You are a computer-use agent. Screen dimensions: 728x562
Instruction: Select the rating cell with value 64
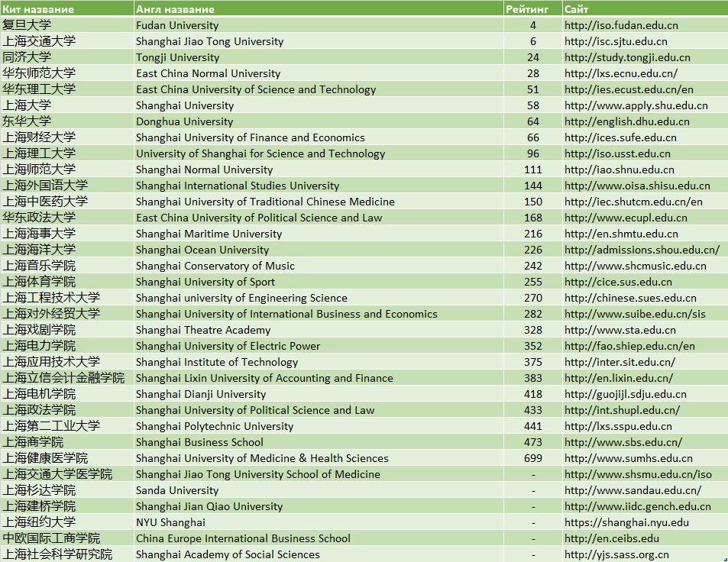click(x=533, y=121)
